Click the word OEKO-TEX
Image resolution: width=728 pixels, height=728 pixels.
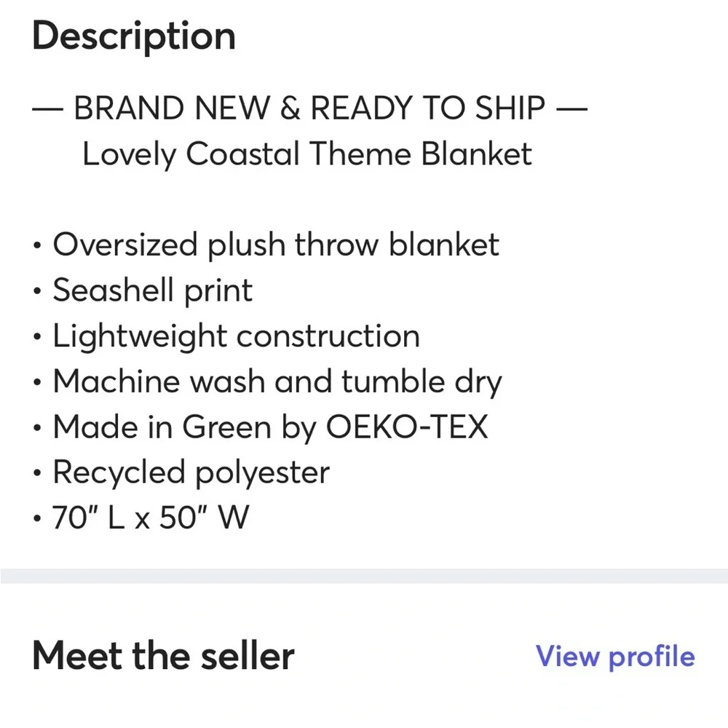pyautogui.click(x=407, y=427)
